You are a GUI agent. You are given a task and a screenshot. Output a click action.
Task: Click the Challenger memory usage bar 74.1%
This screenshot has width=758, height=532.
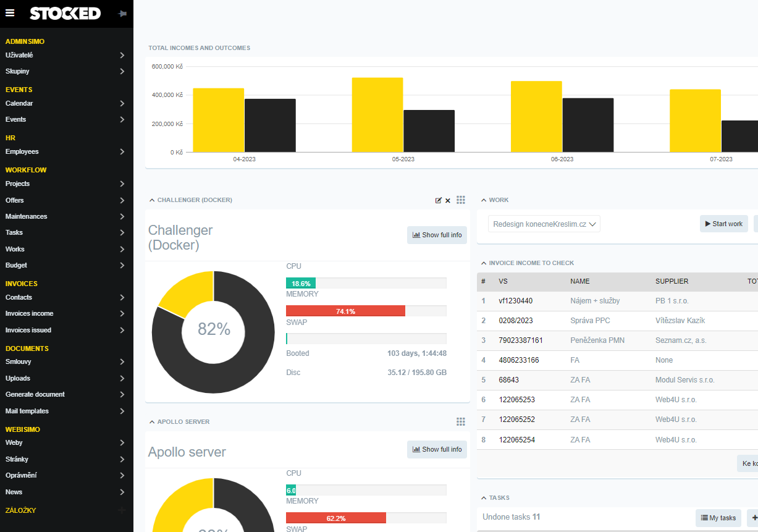345,311
